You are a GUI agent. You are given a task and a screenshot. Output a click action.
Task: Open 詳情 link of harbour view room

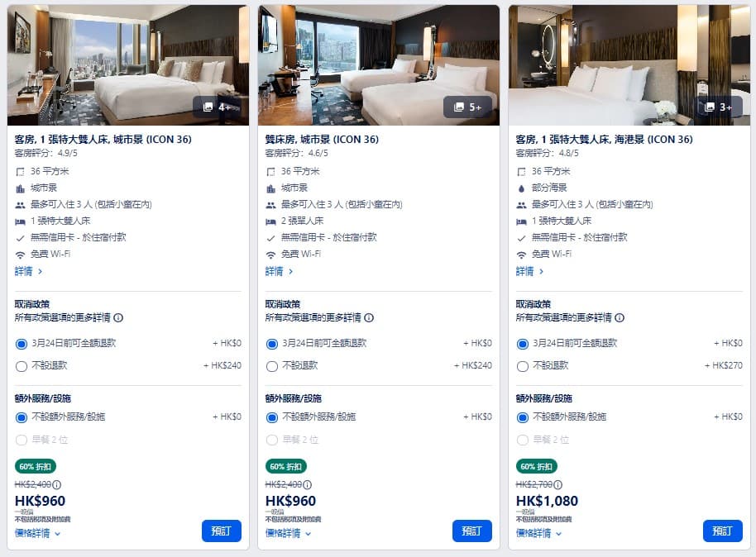pyautogui.click(x=530, y=271)
